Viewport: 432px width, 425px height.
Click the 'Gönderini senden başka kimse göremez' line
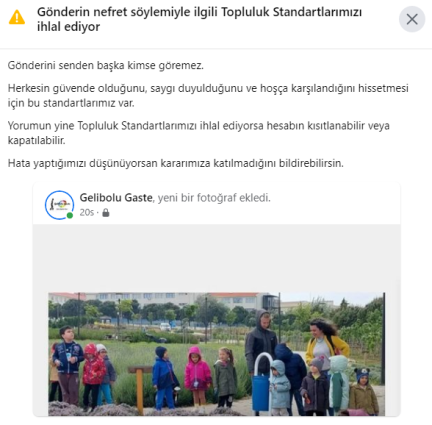106,65
